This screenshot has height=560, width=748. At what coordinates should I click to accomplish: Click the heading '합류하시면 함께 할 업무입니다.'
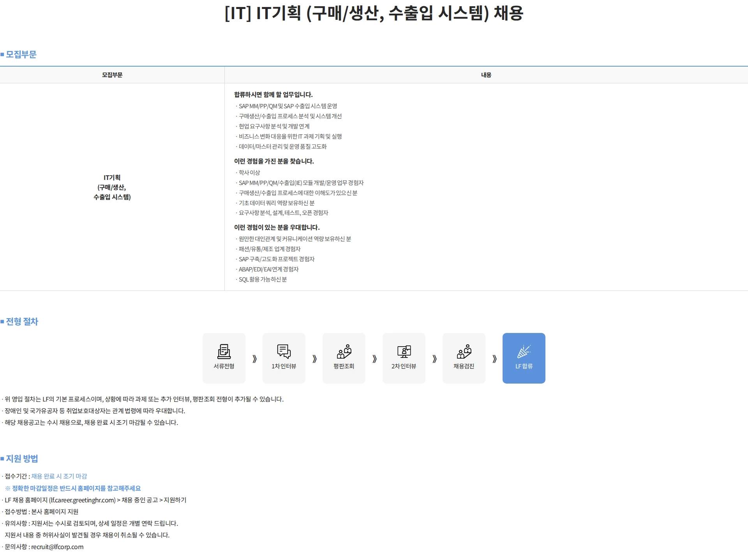[x=273, y=95]
